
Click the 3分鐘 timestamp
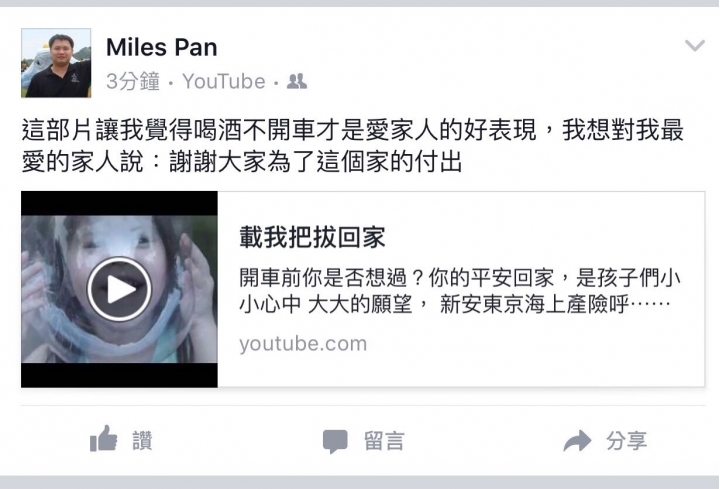(x=133, y=81)
